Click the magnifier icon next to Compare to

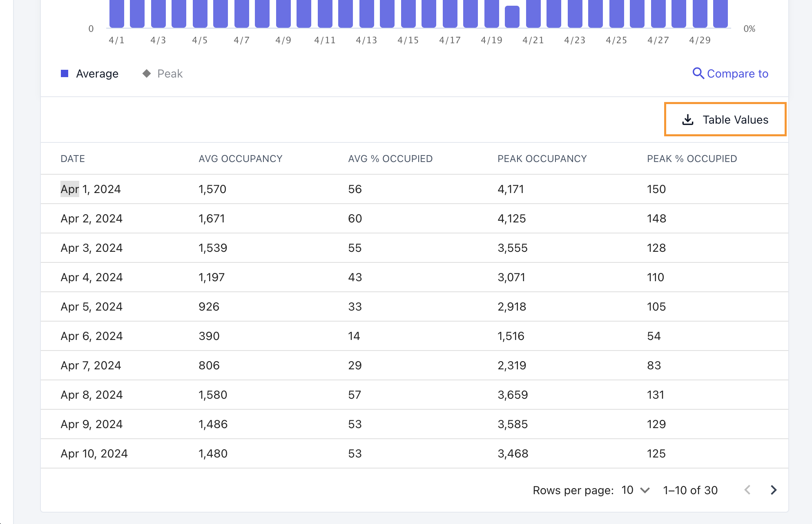click(698, 73)
